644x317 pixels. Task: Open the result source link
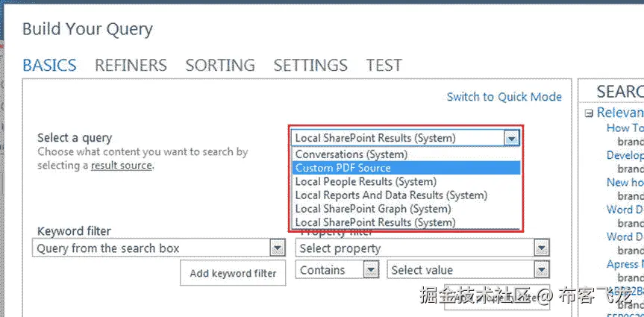point(122,166)
